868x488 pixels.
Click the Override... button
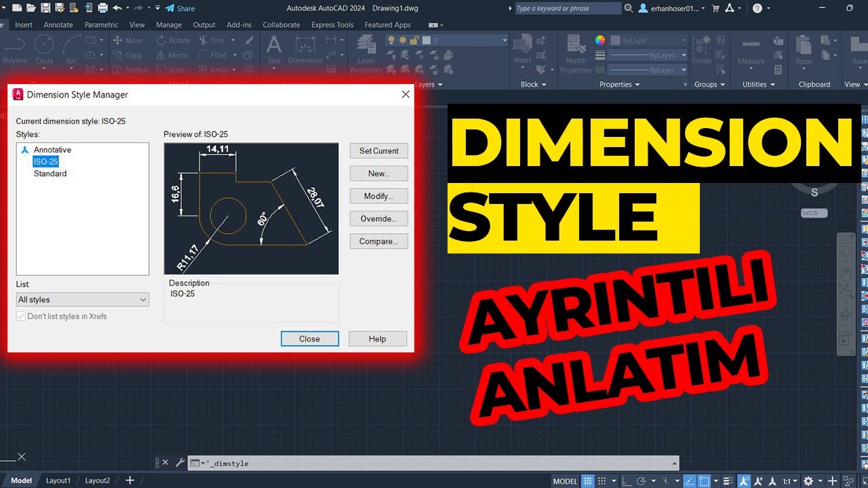[379, 219]
